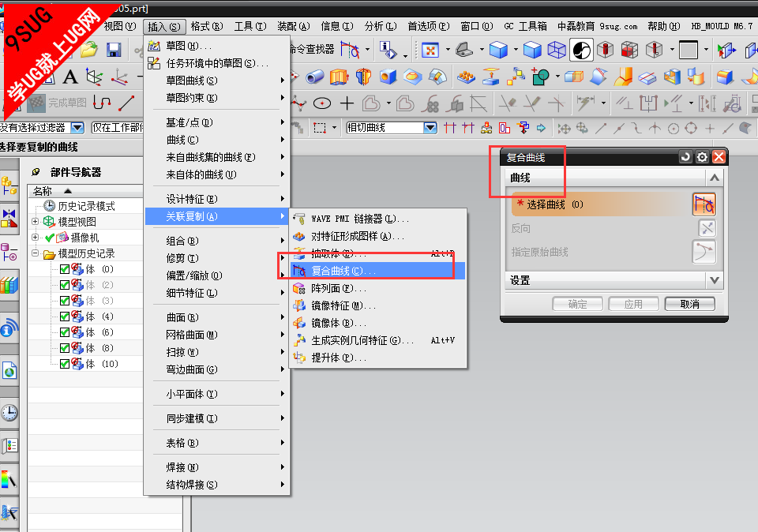Open the 插入 menu in menu bar
758x532 pixels.
click(x=164, y=27)
